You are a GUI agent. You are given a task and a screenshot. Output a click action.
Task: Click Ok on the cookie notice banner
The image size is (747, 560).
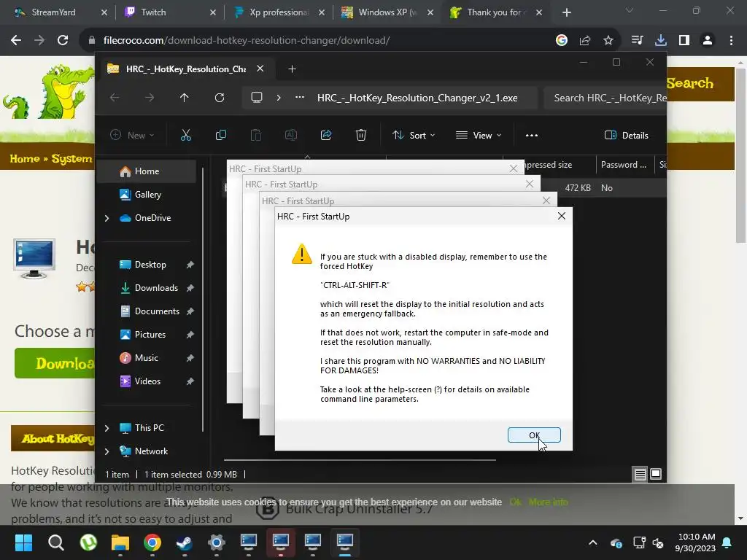(x=516, y=502)
